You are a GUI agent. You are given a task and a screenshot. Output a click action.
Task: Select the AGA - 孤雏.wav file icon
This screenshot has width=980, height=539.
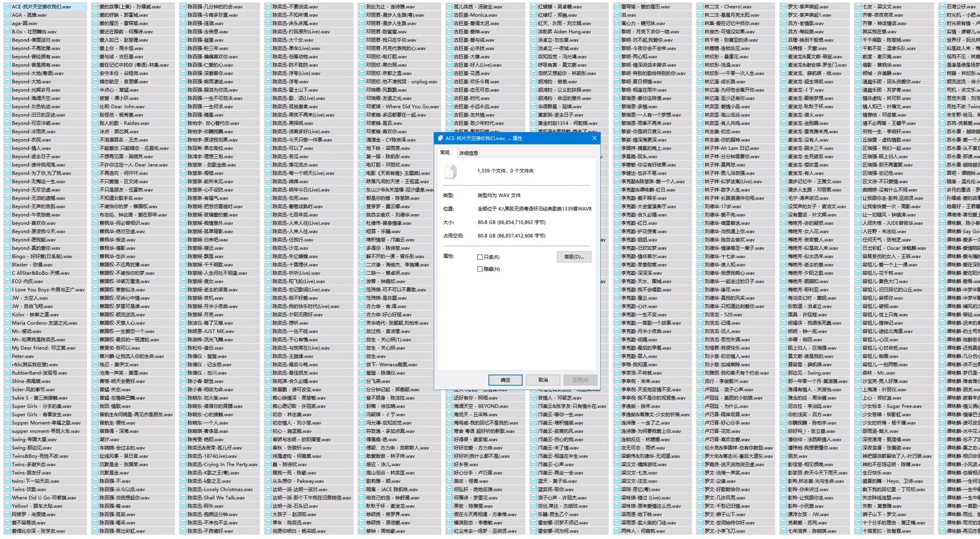[8, 15]
